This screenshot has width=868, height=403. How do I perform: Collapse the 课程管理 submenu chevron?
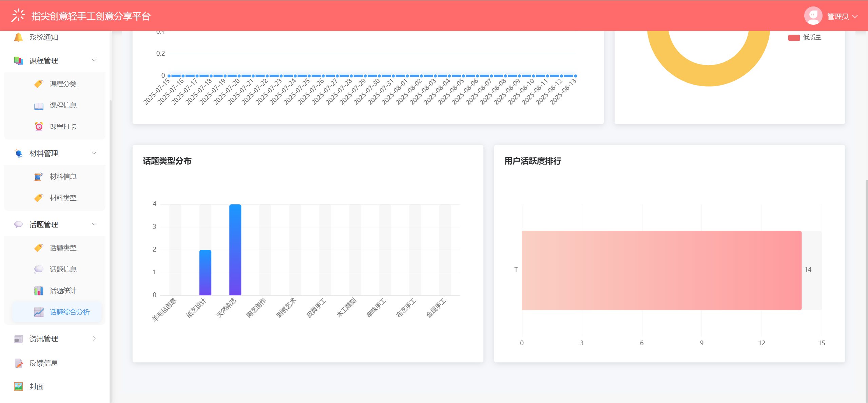pyautogui.click(x=94, y=60)
